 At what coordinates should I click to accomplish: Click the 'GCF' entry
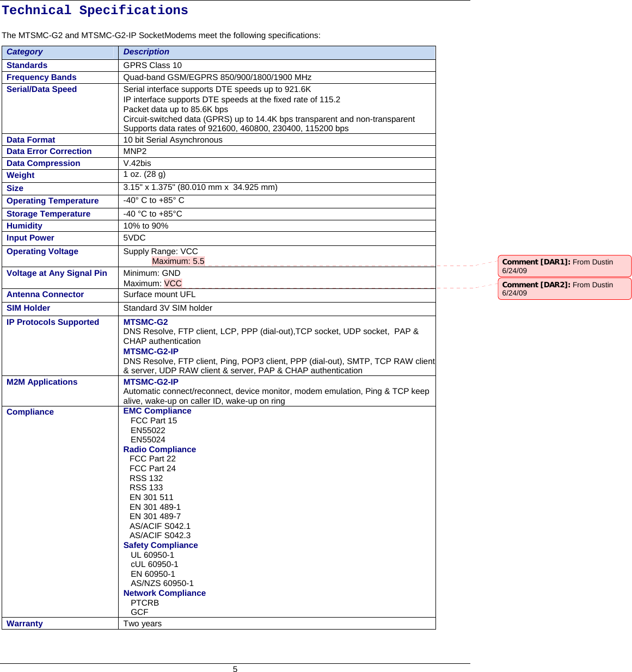(x=139, y=612)
